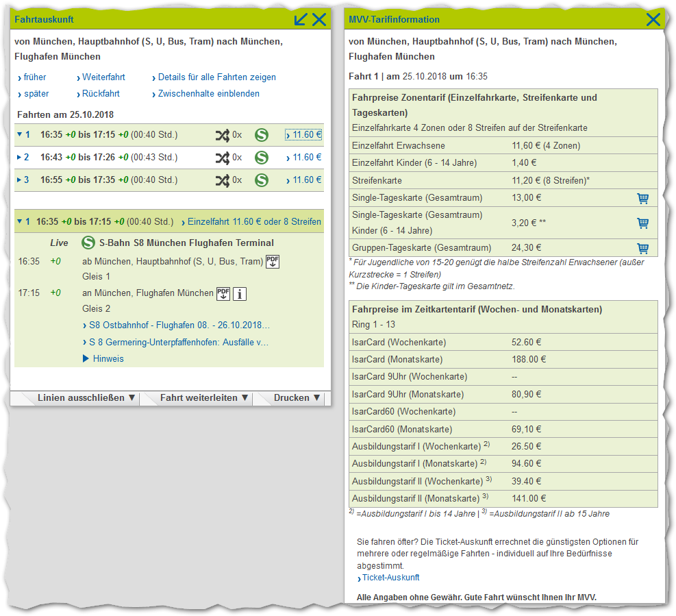Add Kinder Single-Tageskarte 3,20 € to cart
This screenshot has width=676, height=616.
pos(643,223)
